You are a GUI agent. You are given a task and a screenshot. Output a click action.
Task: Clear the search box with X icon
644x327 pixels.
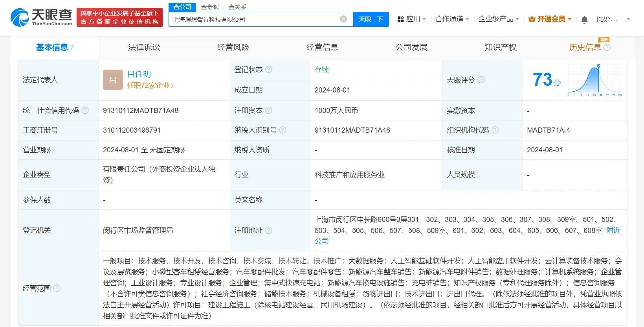coord(343,19)
